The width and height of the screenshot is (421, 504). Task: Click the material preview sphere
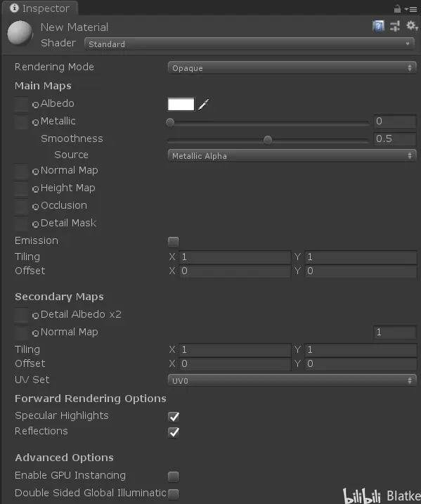pos(20,32)
